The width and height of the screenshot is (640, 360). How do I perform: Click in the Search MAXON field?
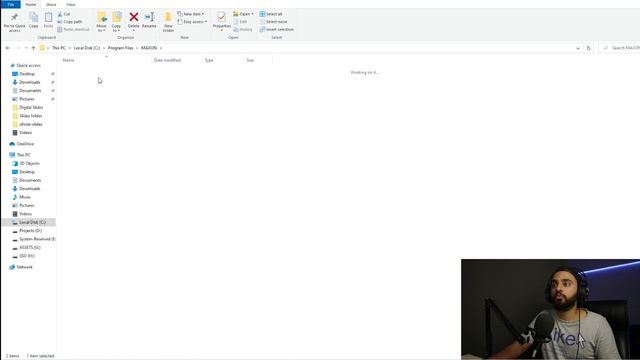620,48
